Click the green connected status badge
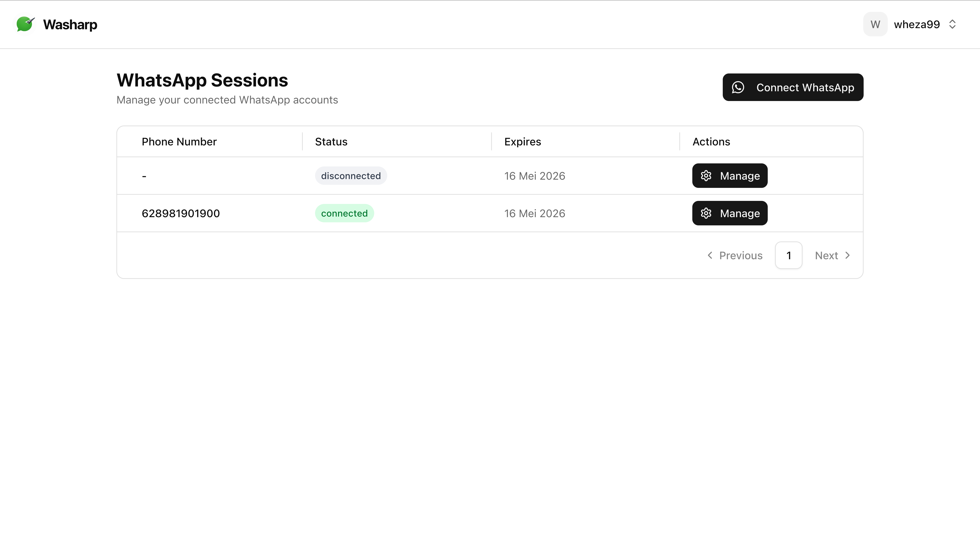The width and height of the screenshot is (980, 551). point(344,213)
